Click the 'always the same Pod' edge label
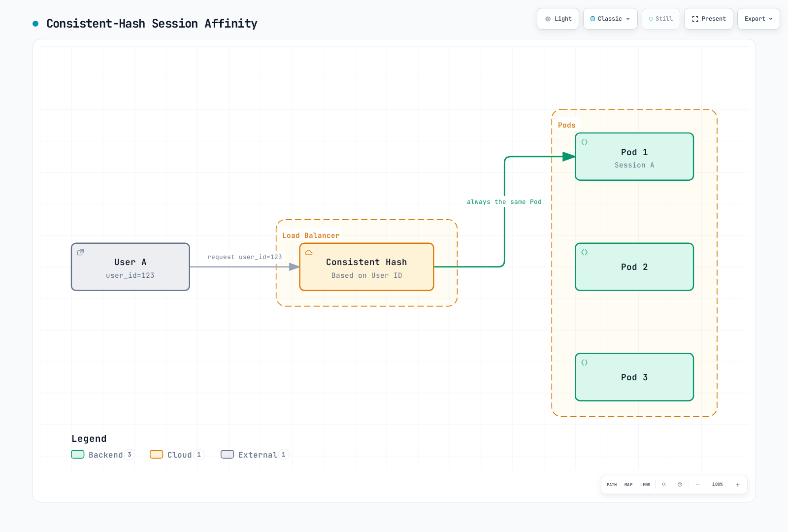788x532 pixels. [x=504, y=202]
